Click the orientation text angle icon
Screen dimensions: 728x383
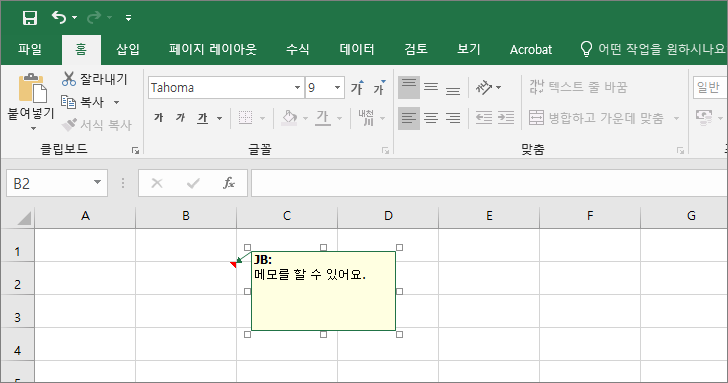[x=484, y=87]
